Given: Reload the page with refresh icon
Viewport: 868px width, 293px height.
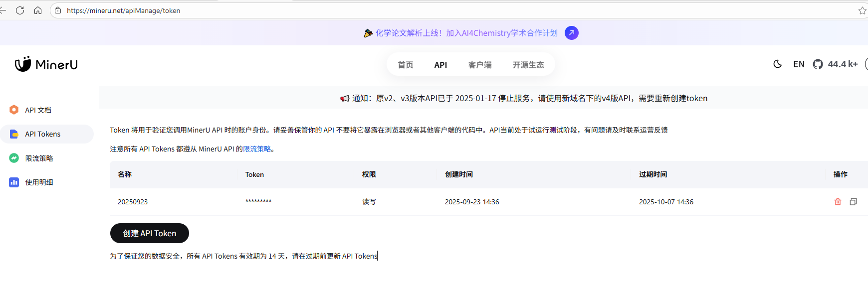Looking at the screenshot, I should pyautogui.click(x=20, y=10).
